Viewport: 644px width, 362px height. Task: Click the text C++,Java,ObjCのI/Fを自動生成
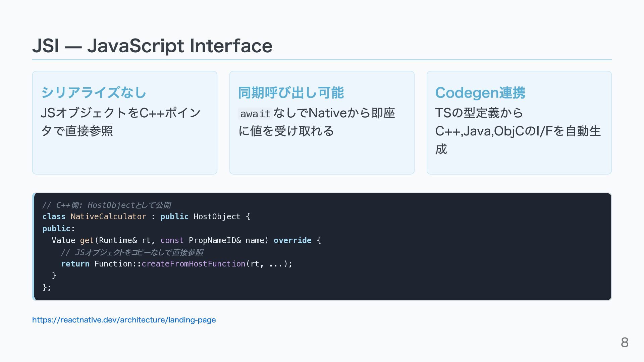click(x=518, y=131)
